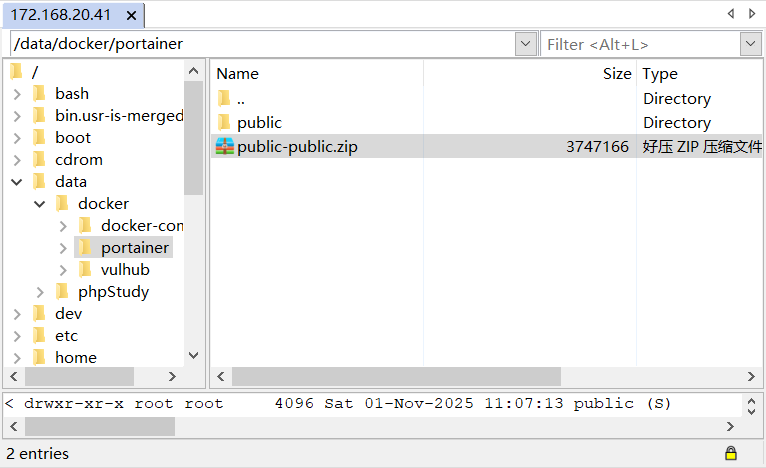Expand the etc folder node
This screenshot has width=766, height=468.
17,336
